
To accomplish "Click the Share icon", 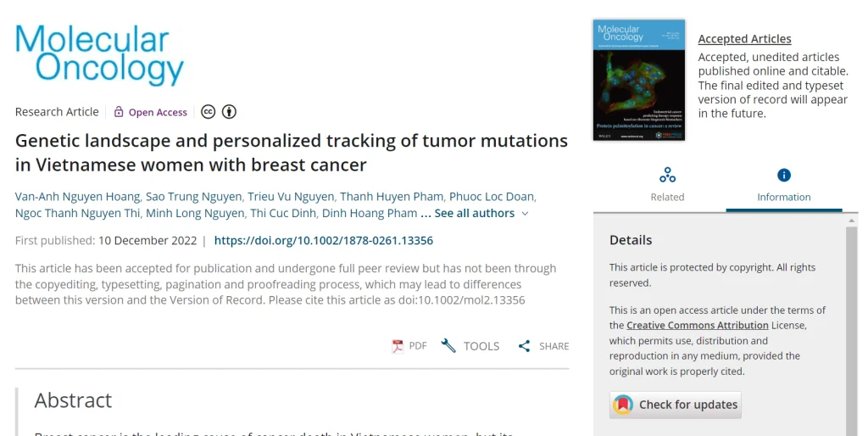I will 525,346.
